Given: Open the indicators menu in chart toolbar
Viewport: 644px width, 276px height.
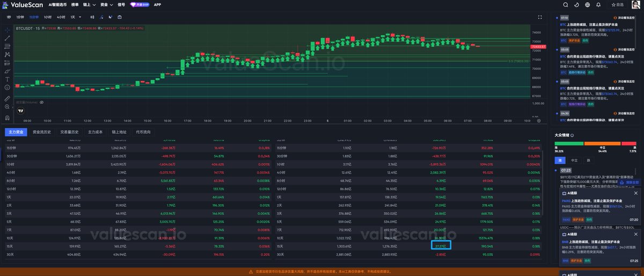Looking at the screenshot, I should (101, 17).
